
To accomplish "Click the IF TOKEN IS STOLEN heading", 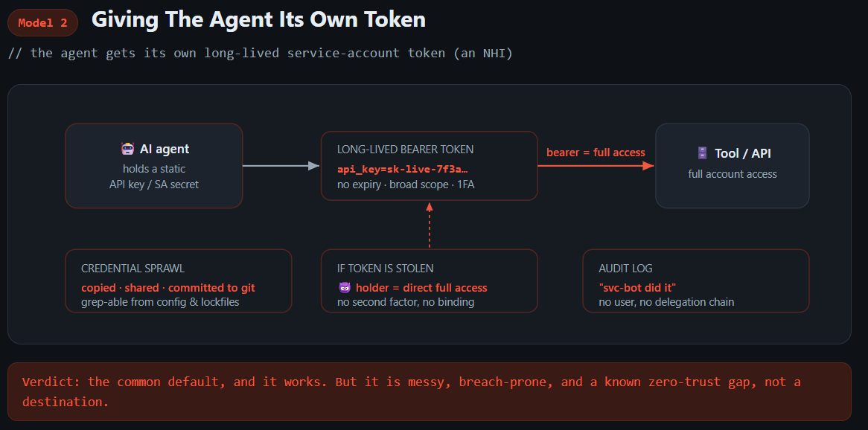I will (x=386, y=269).
